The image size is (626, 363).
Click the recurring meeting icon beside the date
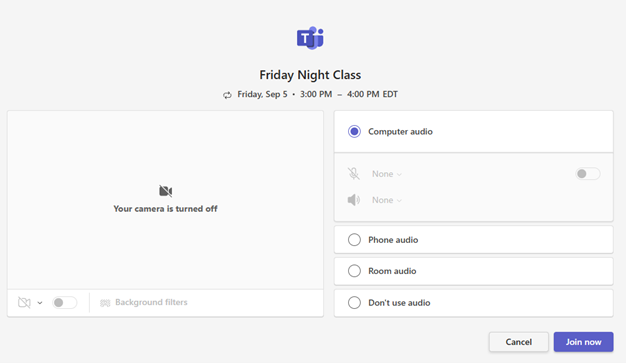point(227,95)
